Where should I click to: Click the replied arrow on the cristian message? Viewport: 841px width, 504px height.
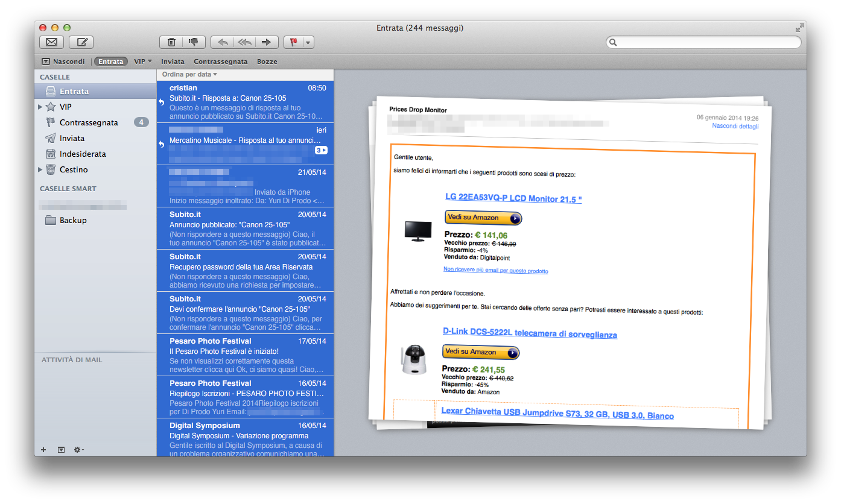click(x=161, y=102)
